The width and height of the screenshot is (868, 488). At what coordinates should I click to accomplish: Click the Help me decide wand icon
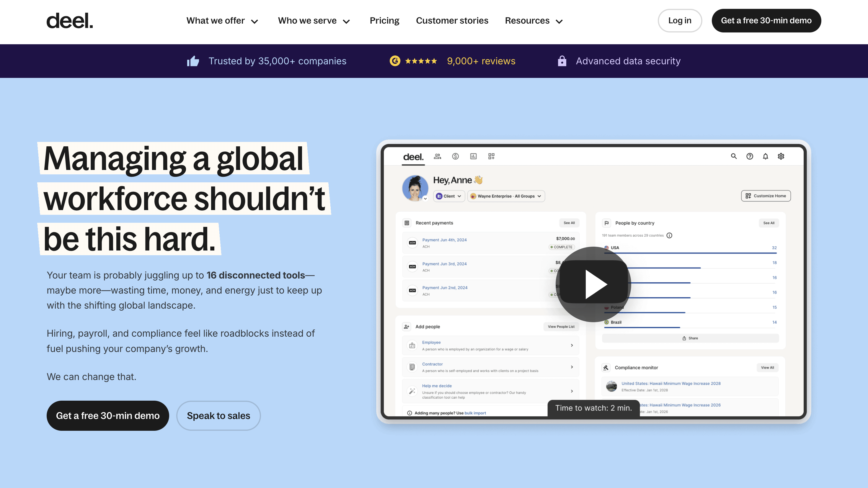tap(412, 391)
